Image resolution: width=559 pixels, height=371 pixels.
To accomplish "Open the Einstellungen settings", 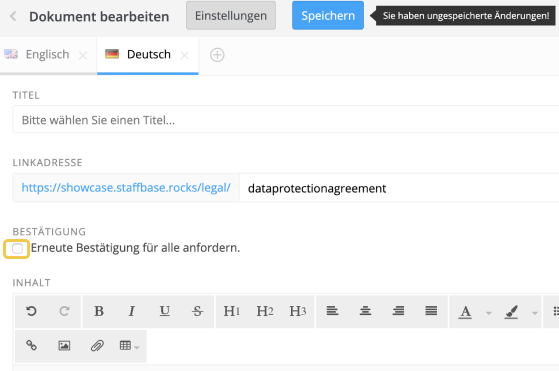I will point(231,15).
